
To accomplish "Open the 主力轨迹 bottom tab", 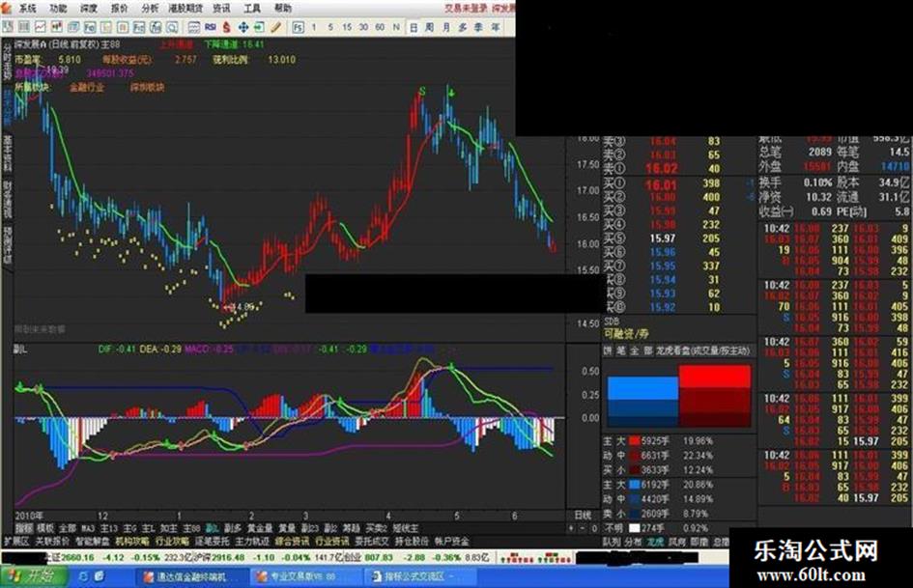I will click(x=252, y=541).
